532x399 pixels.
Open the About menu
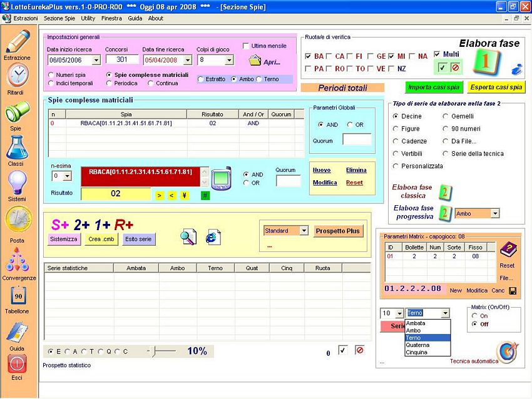(156, 18)
